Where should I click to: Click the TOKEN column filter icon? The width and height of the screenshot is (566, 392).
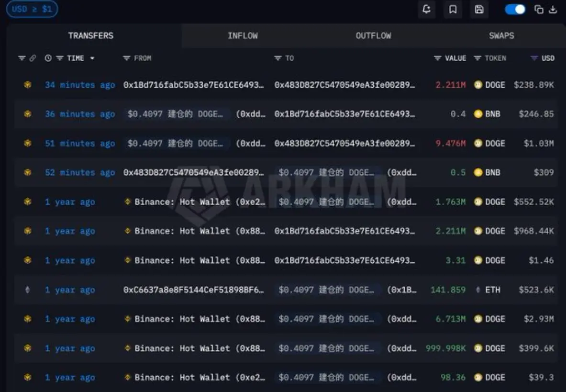[477, 58]
